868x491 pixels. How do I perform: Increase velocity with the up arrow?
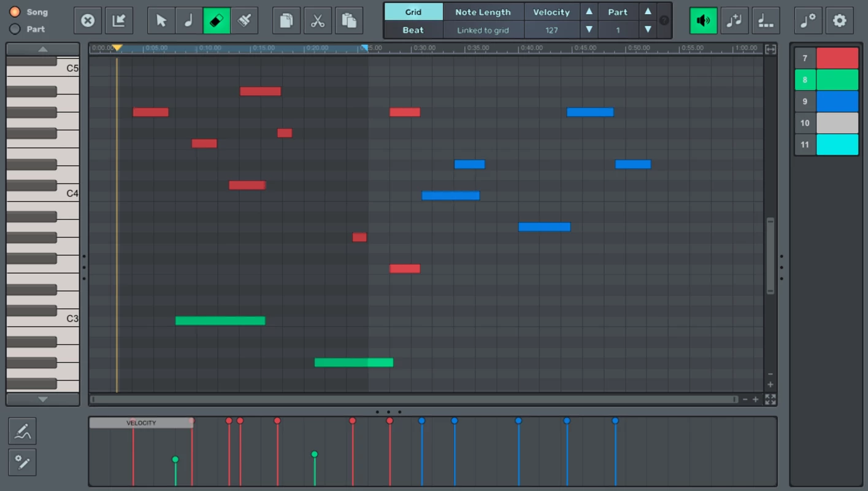[x=589, y=12]
